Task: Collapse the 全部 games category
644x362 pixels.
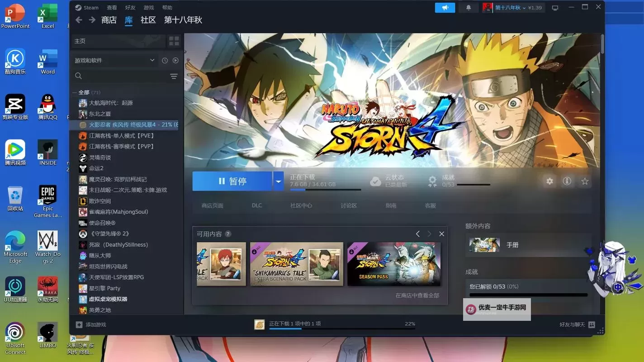Action: pos(75,92)
